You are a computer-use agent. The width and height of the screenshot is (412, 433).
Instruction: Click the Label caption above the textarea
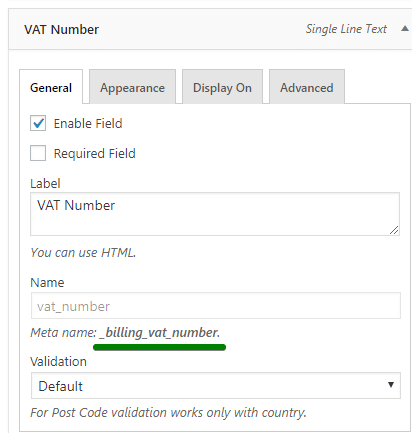point(45,183)
